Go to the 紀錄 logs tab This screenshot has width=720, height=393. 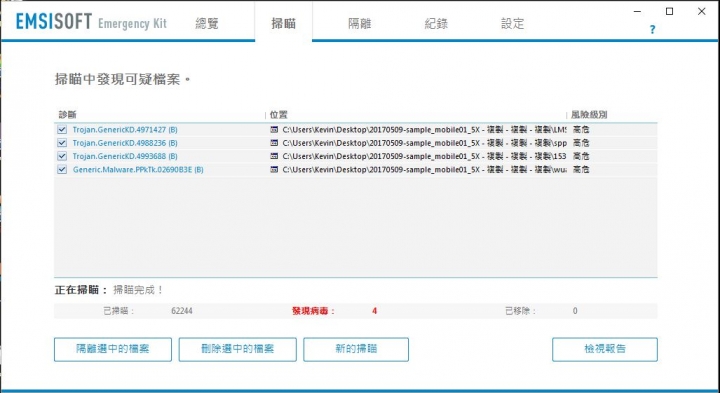tap(436, 23)
